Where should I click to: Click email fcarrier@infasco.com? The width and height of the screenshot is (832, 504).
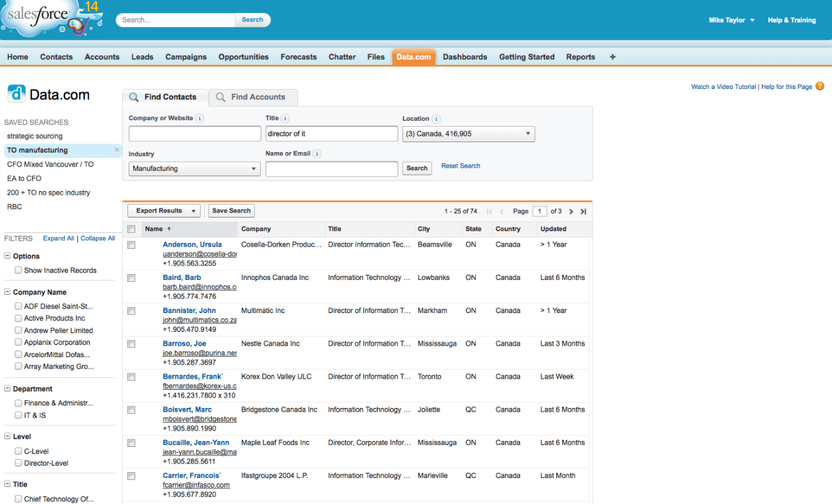pos(196,485)
